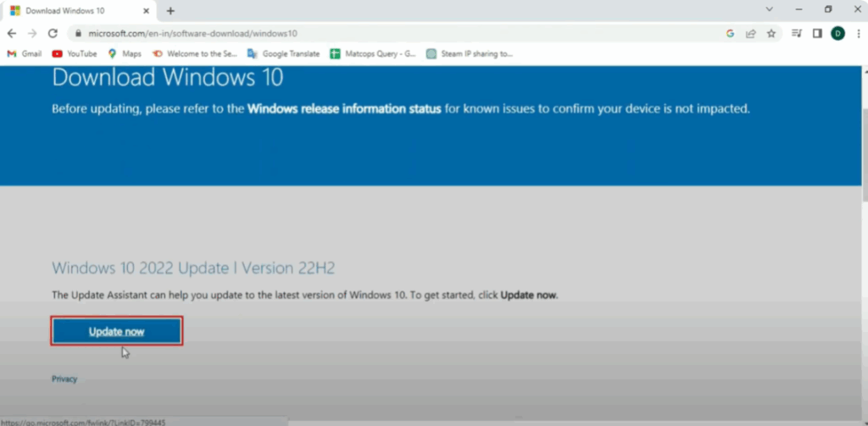Toggle the browser side panel
Screen dimensions: 868x426
click(817, 33)
